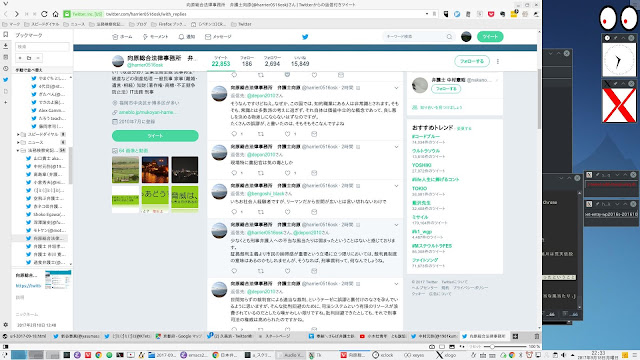Open the Twitter web panel in side strip

point(5,80)
